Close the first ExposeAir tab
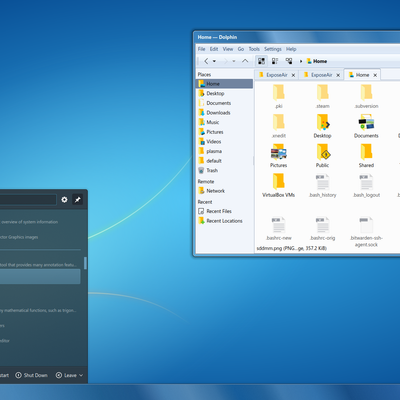Viewport: 400px width, 400px height. tap(293, 75)
